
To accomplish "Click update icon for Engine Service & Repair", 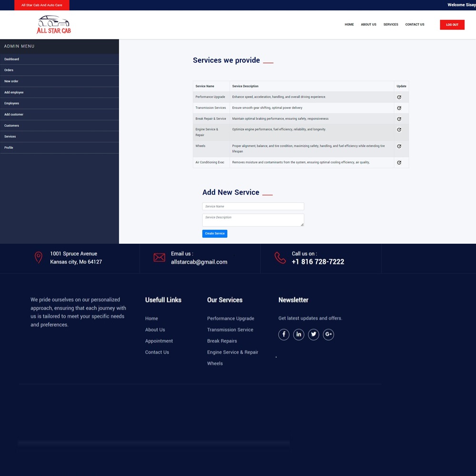I will (x=399, y=129).
